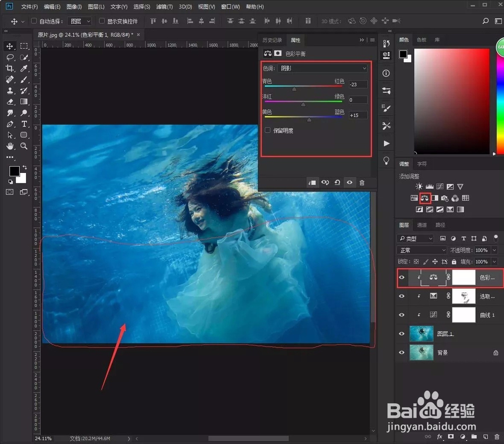The image size is (504, 444).
Task: Click the Black & White adjustment icon
Action: pos(435,198)
